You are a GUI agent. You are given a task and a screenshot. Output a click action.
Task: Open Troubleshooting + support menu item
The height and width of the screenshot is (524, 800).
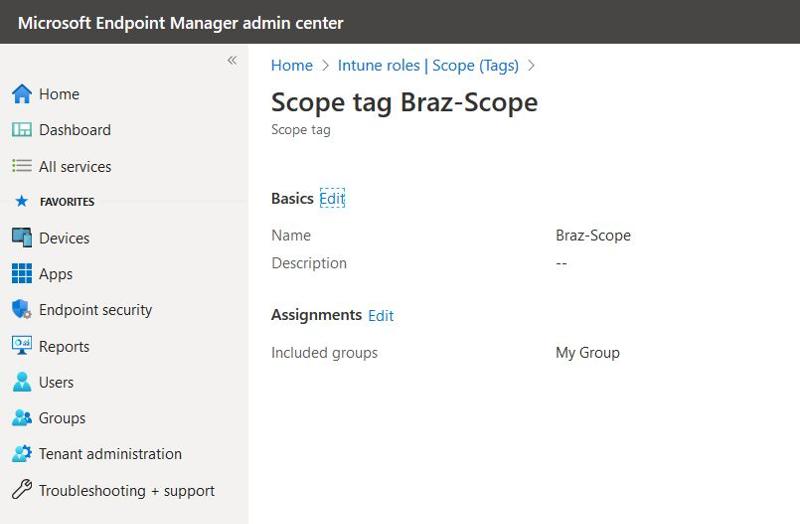127,490
